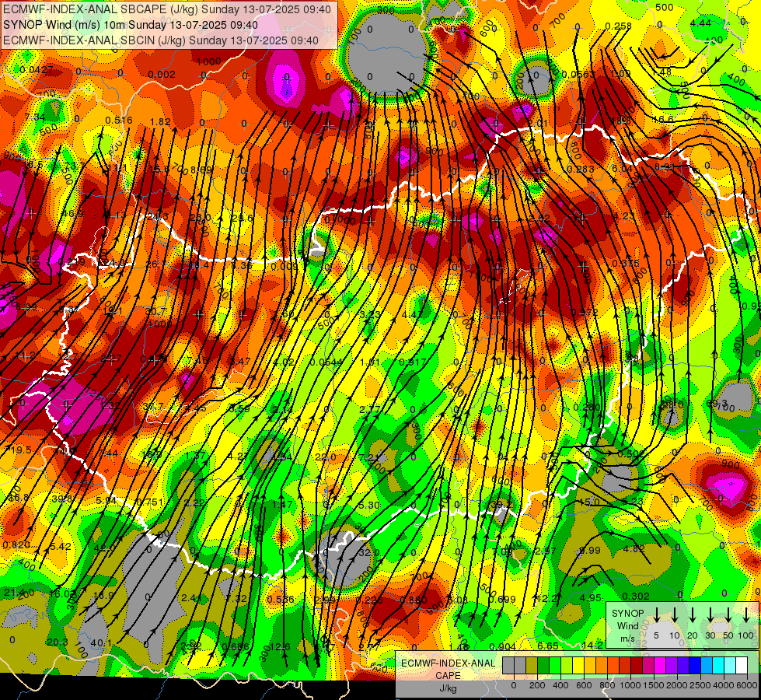Click the '1.01' value on the map

point(370,362)
